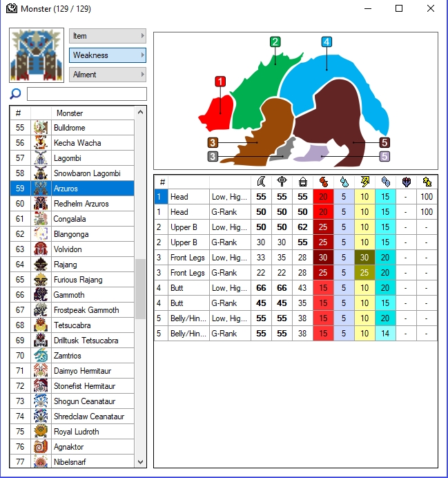Click the monster list scrollbar thumb

(x=140, y=289)
